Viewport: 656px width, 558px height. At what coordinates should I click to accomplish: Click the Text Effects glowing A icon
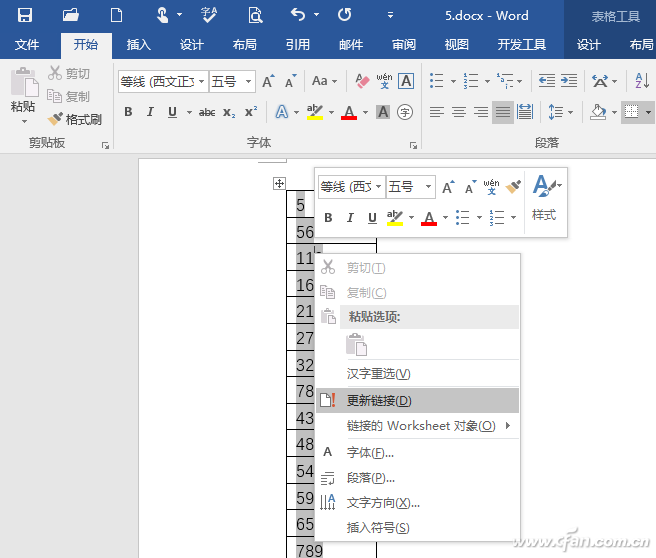(282, 112)
